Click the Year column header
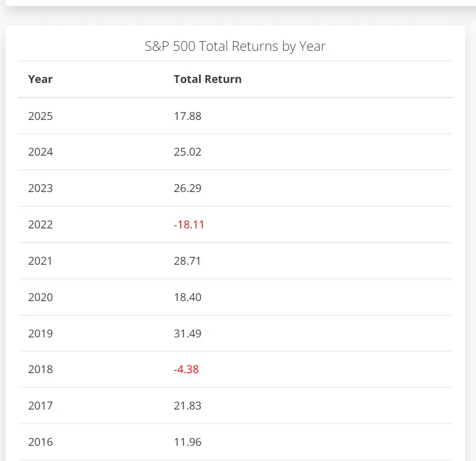Viewport: 476px width, 461px height. [40, 79]
